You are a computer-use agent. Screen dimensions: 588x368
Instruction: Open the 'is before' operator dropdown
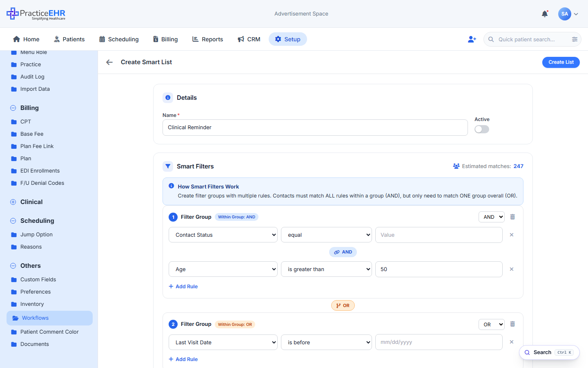coord(326,342)
